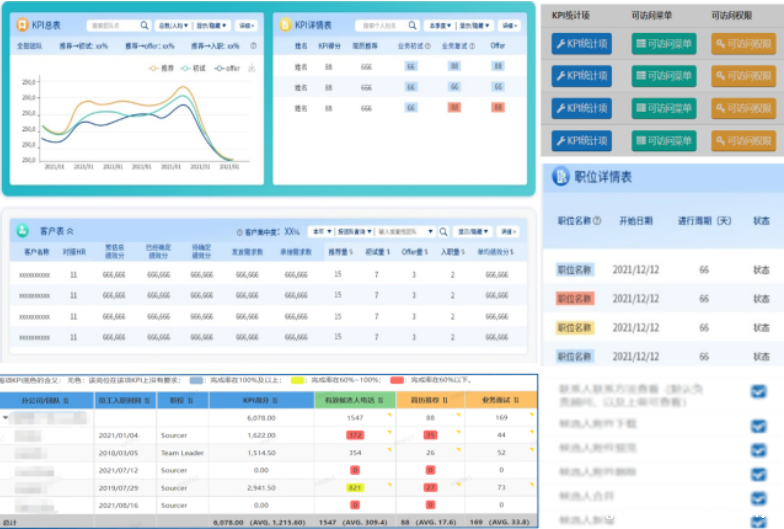Click the search magnifier in KPI详情表 panel
The width and height of the screenshot is (784, 529).
coord(413,25)
